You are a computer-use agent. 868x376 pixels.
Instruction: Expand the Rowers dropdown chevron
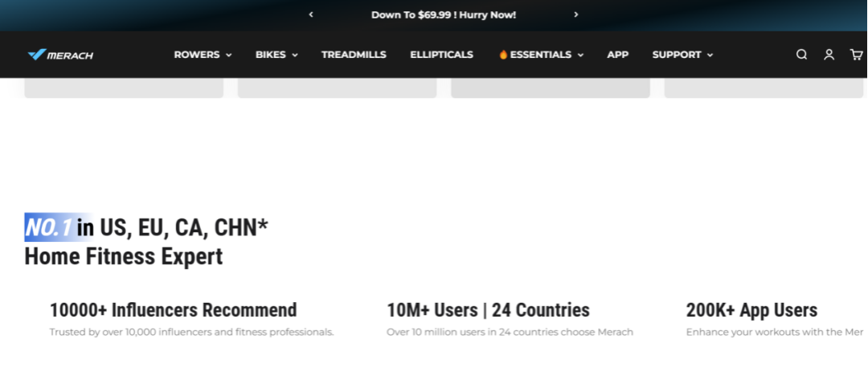(x=228, y=55)
